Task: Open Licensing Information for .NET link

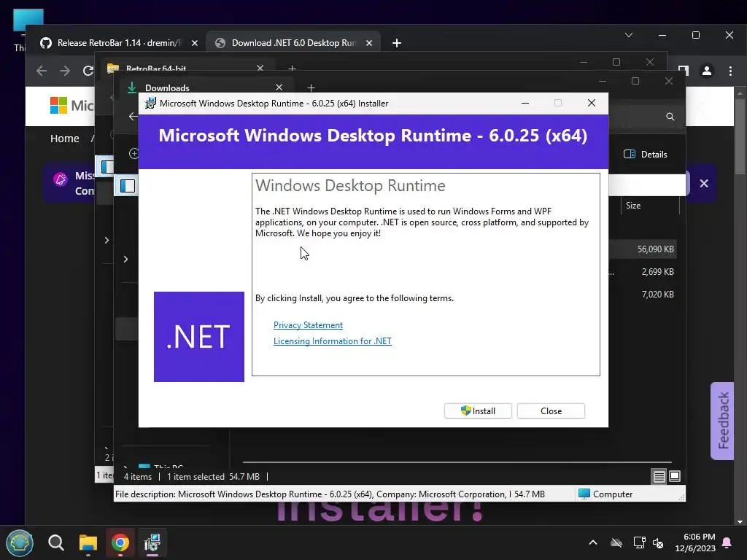Action: point(333,341)
